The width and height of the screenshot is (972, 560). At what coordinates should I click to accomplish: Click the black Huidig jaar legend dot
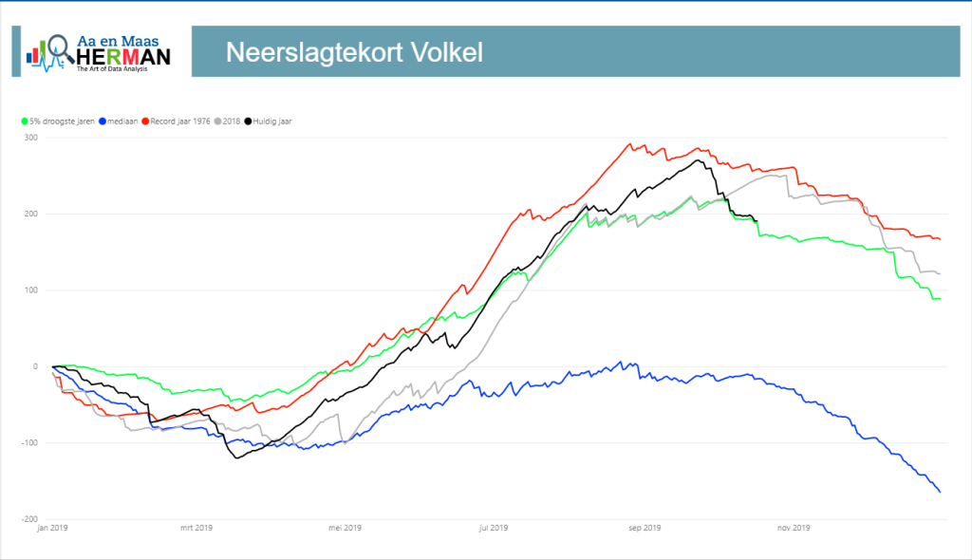pyautogui.click(x=248, y=121)
